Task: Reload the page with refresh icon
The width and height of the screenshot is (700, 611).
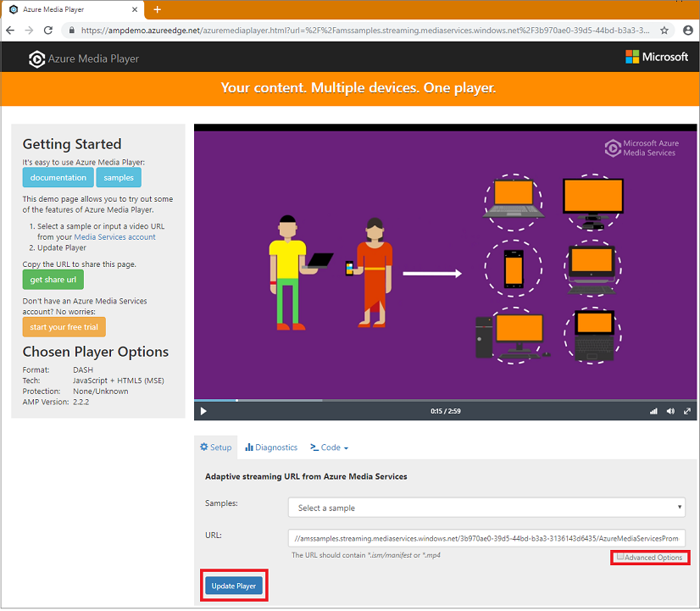Action: point(48,31)
